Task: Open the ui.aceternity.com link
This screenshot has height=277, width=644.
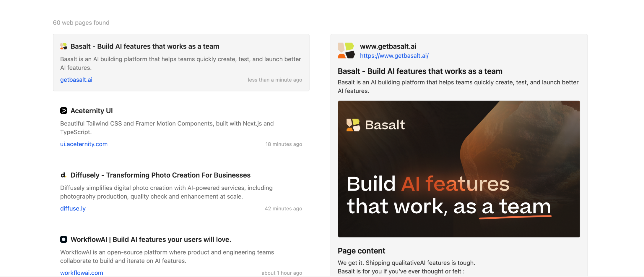Action: click(84, 144)
